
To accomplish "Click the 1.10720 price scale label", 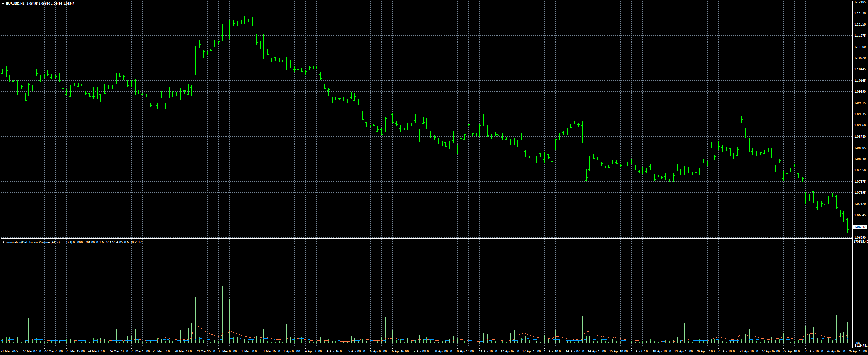I will tap(860, 58).
